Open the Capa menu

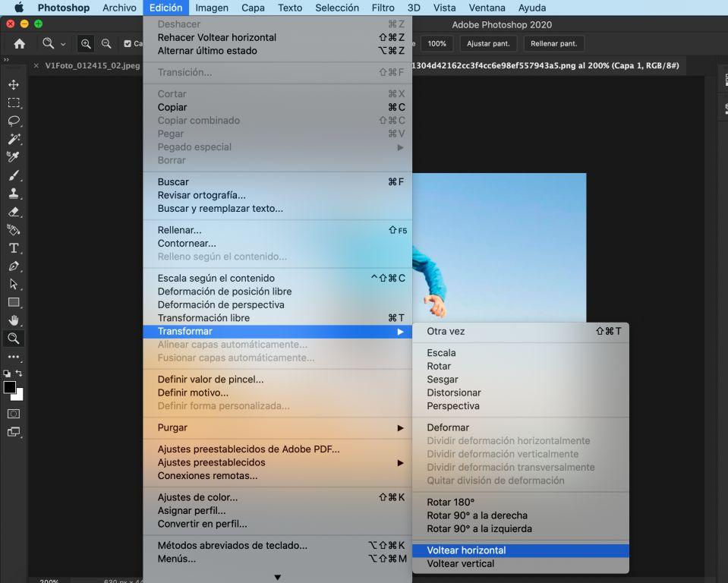[x=253, y=8]
